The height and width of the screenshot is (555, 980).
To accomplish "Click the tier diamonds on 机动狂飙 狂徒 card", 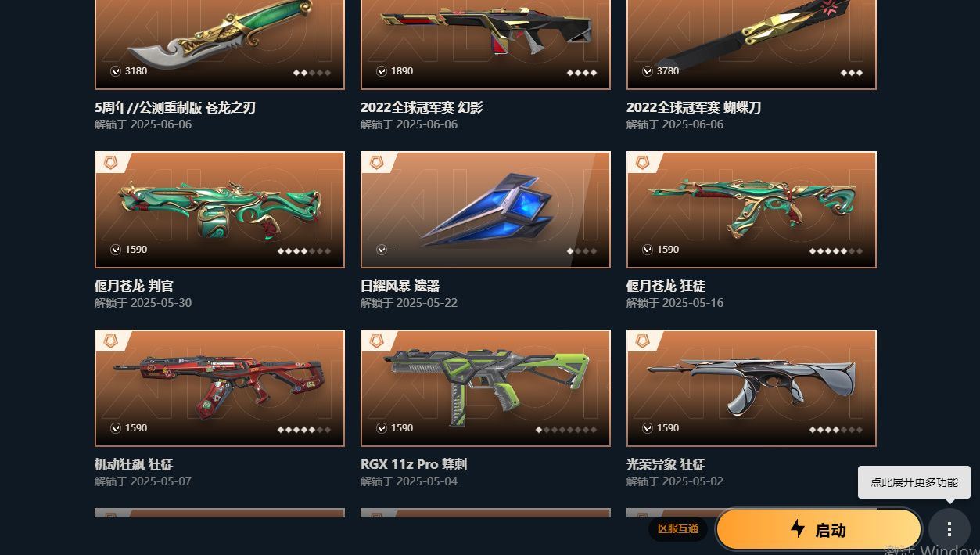I will pyautogui.click(x=304, y=430).
